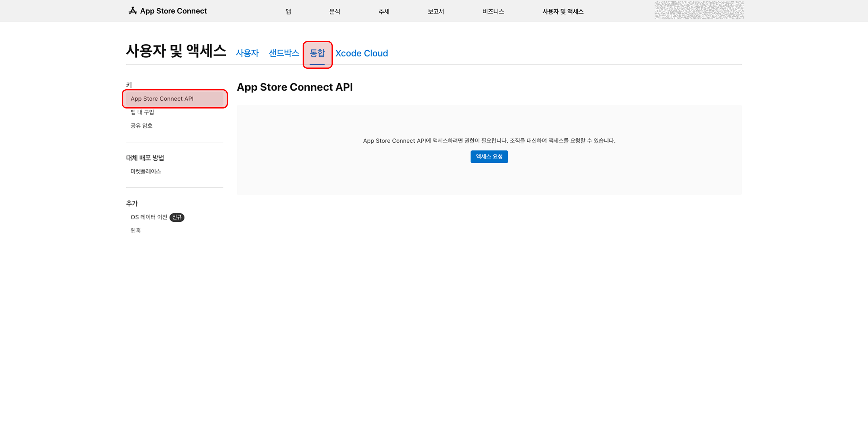Screen dimensions: 868x434
Task: Switch to the 사용자 tab
Action: point(247,53)
